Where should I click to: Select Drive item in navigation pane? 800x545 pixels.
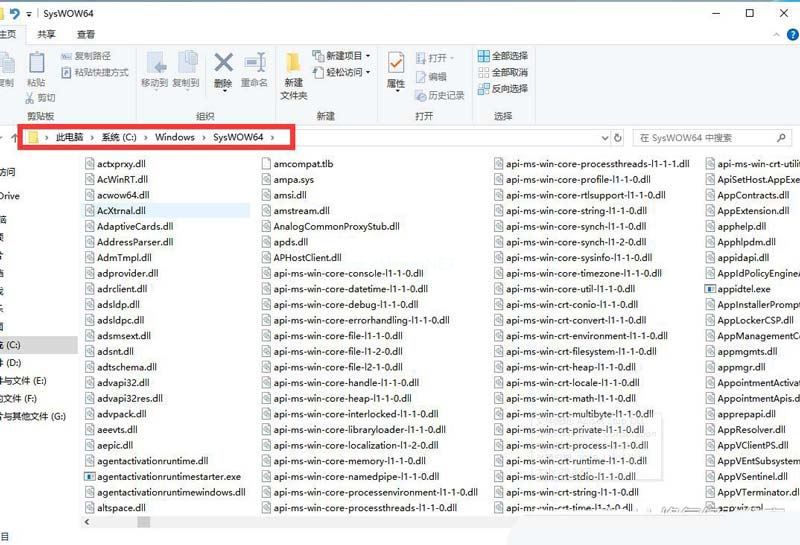tap(10, 196)
